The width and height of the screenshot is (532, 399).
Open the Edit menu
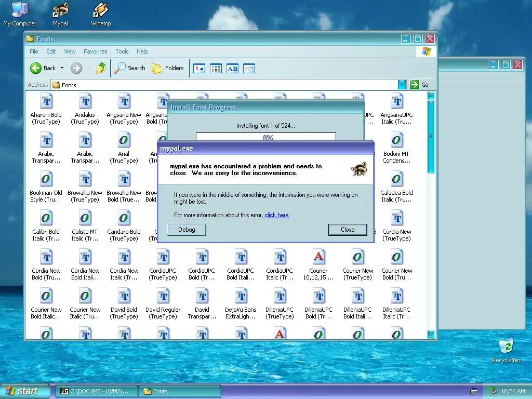point(51,51)
